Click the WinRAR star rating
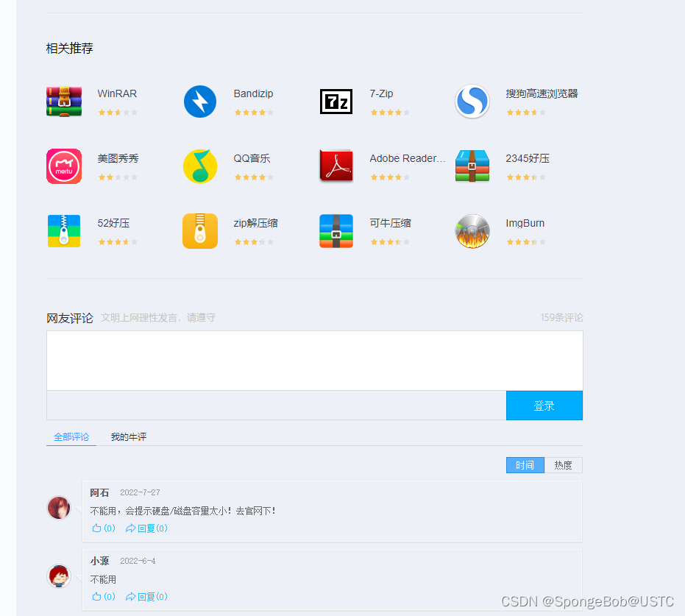 (x=118, y=113)
